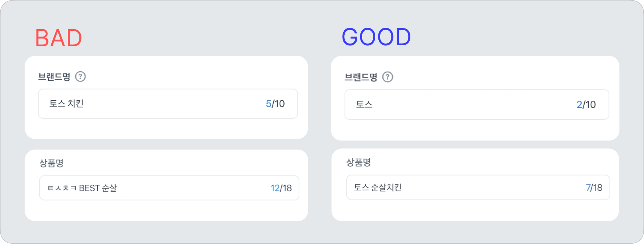644x244 pixels.
Task: Focus the GOOD brand field containing only 토스
Action: coord(464,105)
